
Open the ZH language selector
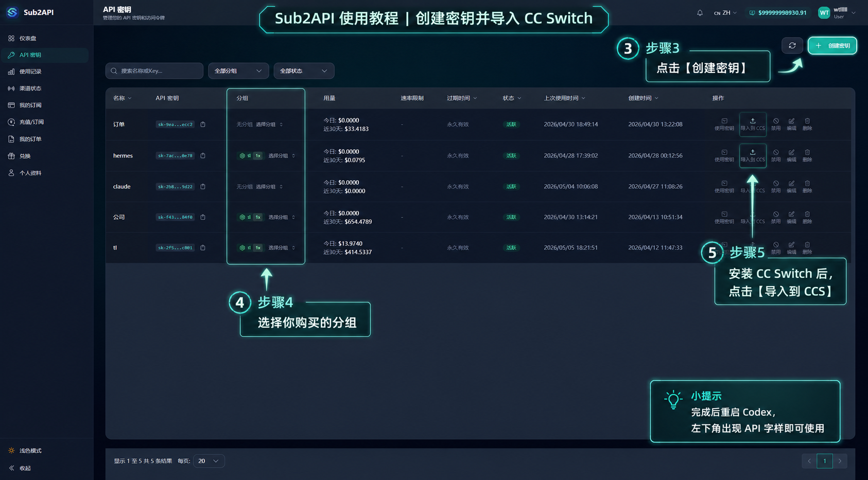click(725, 13)
